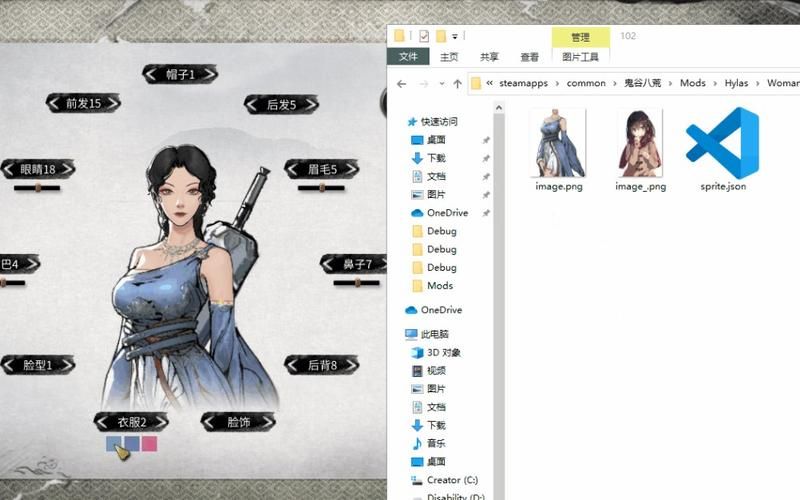The width and height of the screenshot is (800, 500).
Task: Go back in File Explorer
Action: pos(402,84)
